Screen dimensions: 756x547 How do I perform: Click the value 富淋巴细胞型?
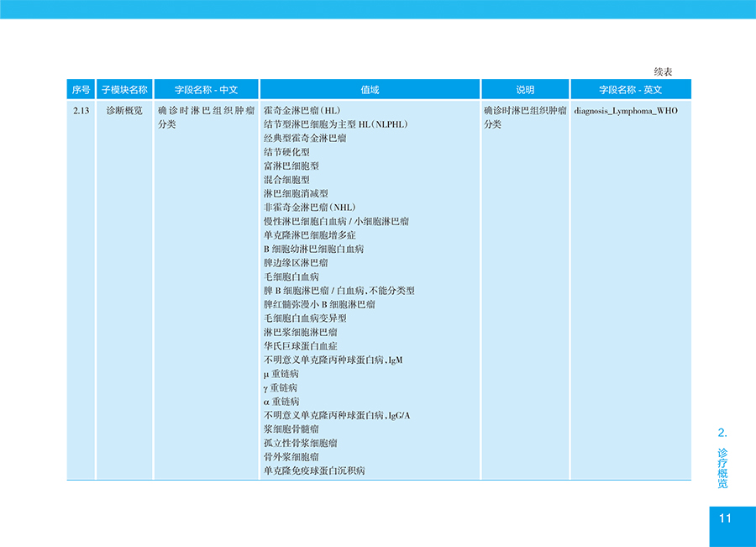coord(291,166)
